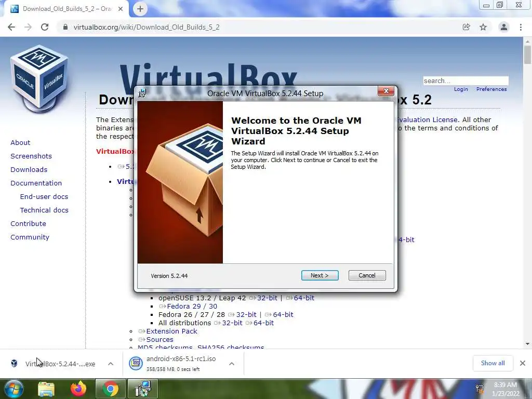Select the Download_Old_Builds_5_2 browser tab
The width and height of the screenshot is (532, 399).
click(66, 9)
